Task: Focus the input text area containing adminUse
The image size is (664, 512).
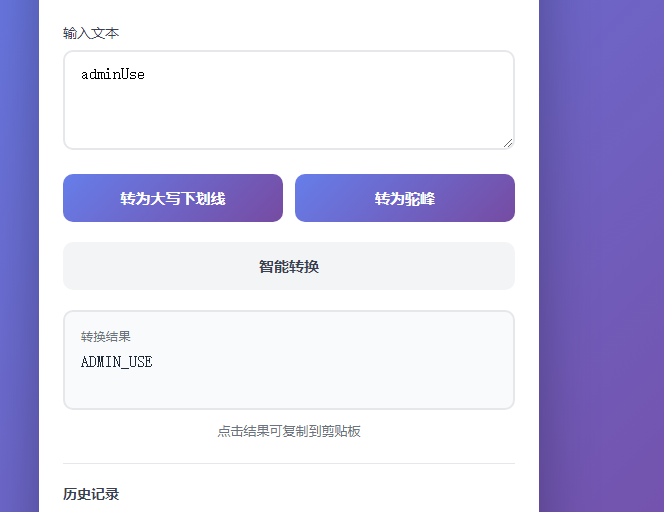Action: pyautogui.click(x=289, y=100)
